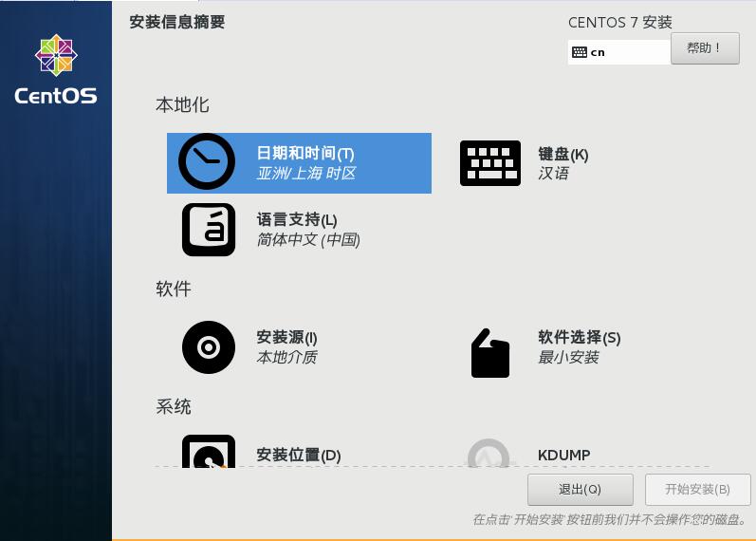The width and height of the screenshot is (756, 541).
Task: Open the hard disk icon for 安装位置
Action: pos(209,451)
